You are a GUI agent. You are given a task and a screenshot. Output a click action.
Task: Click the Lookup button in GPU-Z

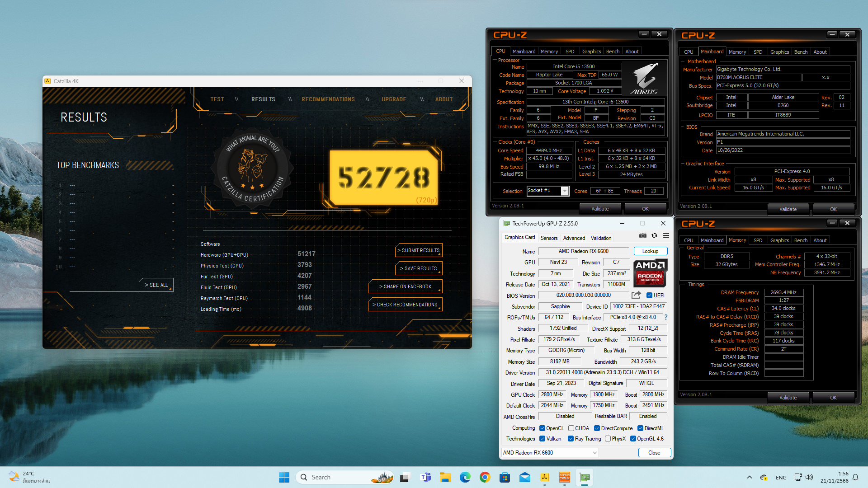coord(650,251)
